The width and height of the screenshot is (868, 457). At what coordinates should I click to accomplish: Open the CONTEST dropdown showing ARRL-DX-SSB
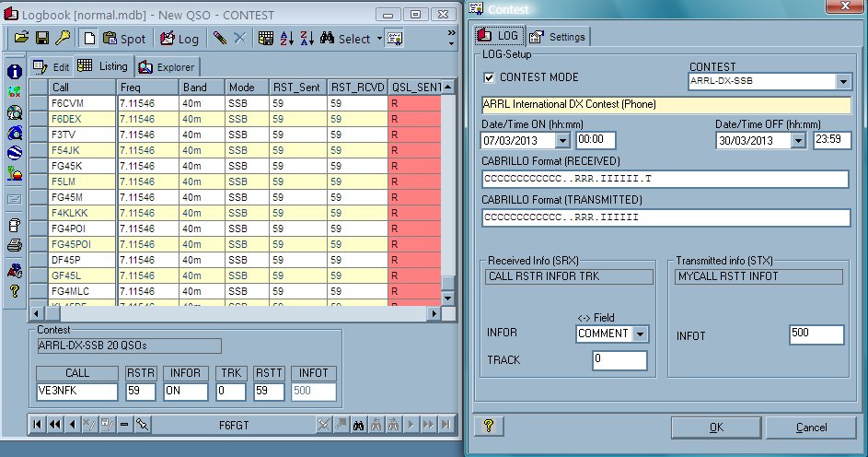pos(842,81)
